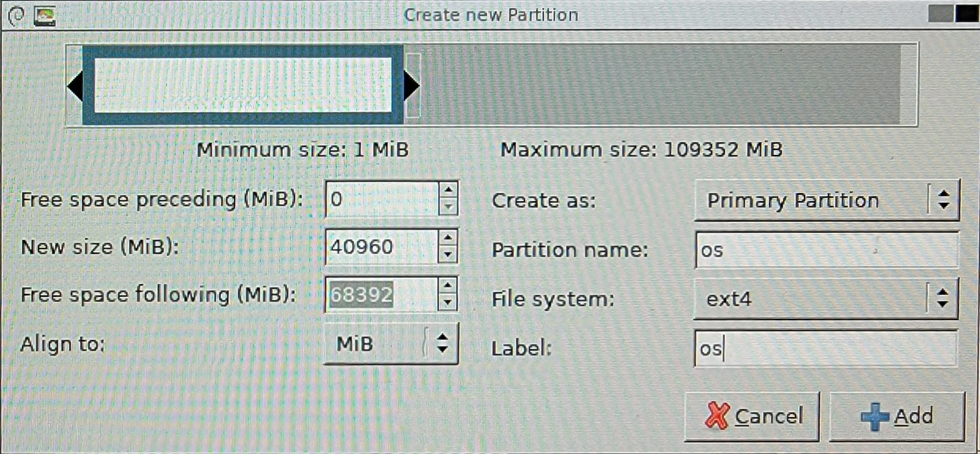This screenshot has width=980, height=454.
Task: Click inside the Partition name field
Action: click(x=826, y=250)
